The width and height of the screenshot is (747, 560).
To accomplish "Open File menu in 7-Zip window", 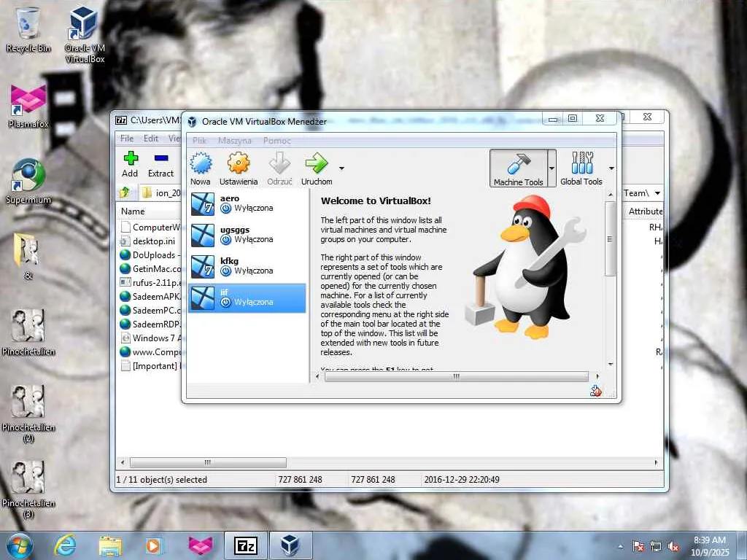I will pyautogui.click(x=127, y=138).
